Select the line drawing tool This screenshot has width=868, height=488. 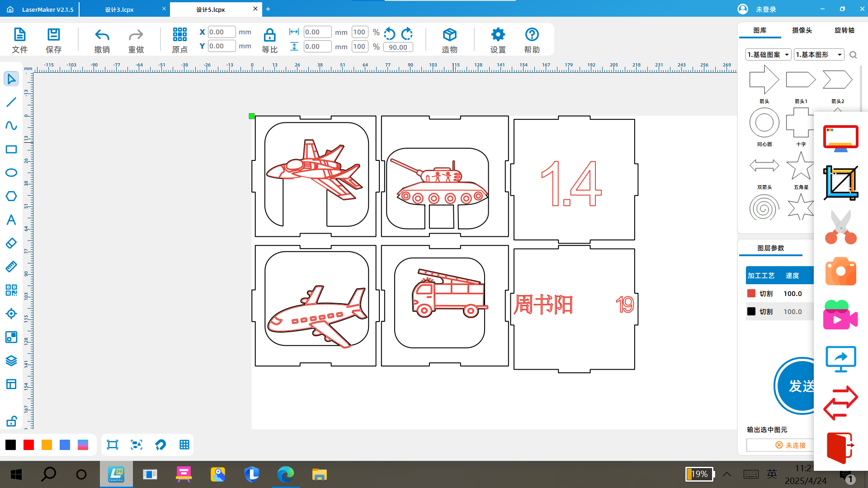point(11,102)
